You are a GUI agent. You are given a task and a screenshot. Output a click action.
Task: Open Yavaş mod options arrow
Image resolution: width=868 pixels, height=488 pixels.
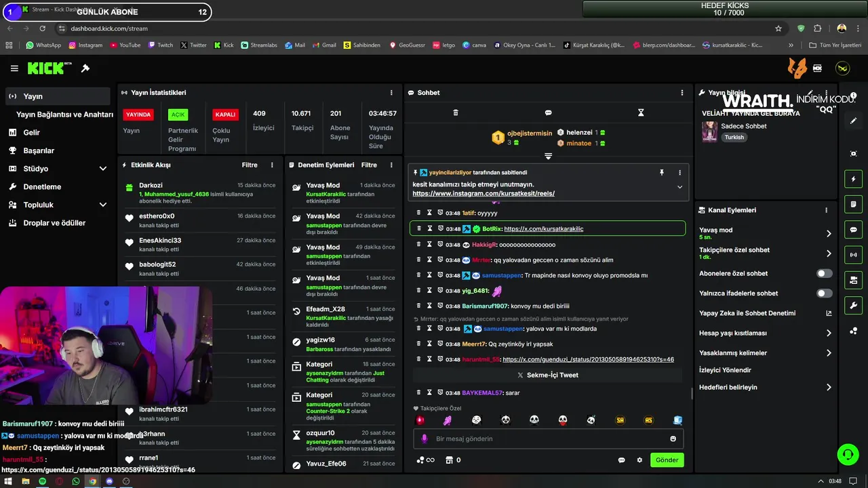click(829, 234)
